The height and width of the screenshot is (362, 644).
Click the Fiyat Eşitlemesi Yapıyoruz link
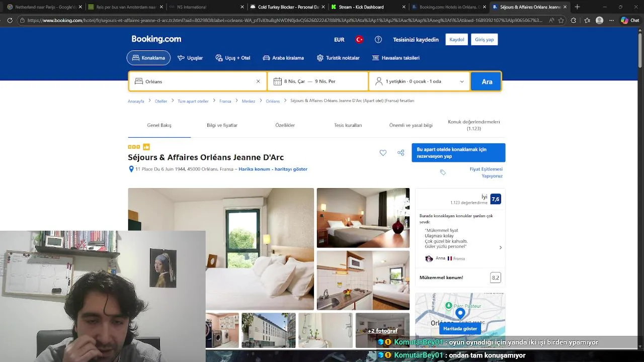tap(486, 172)
